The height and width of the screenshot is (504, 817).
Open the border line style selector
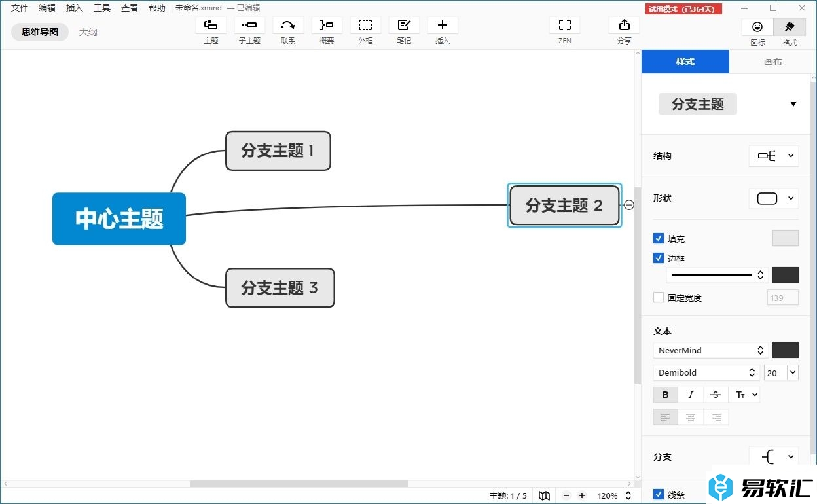pos(717,275)
